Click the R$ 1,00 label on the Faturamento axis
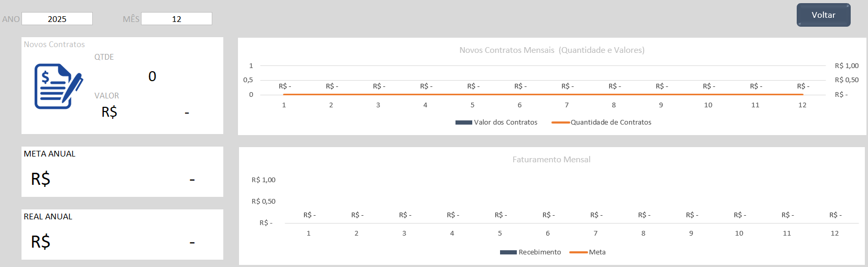 point(263,180)
